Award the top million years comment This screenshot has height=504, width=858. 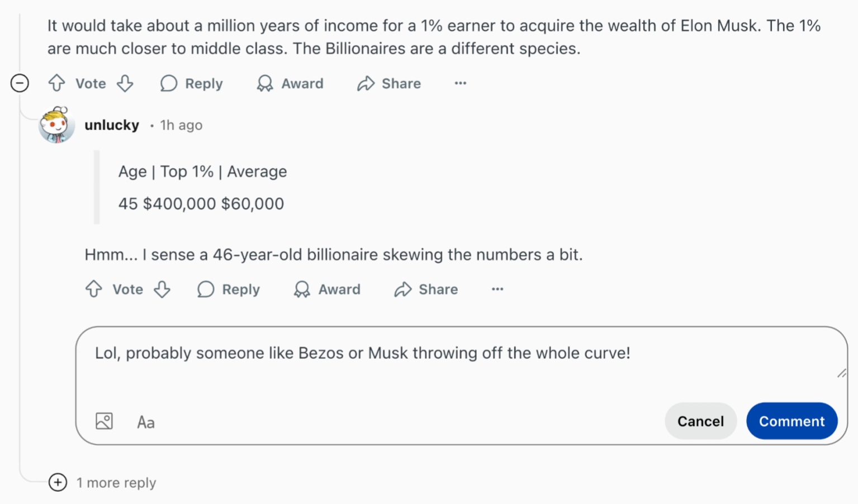click(x=290, y=83)
